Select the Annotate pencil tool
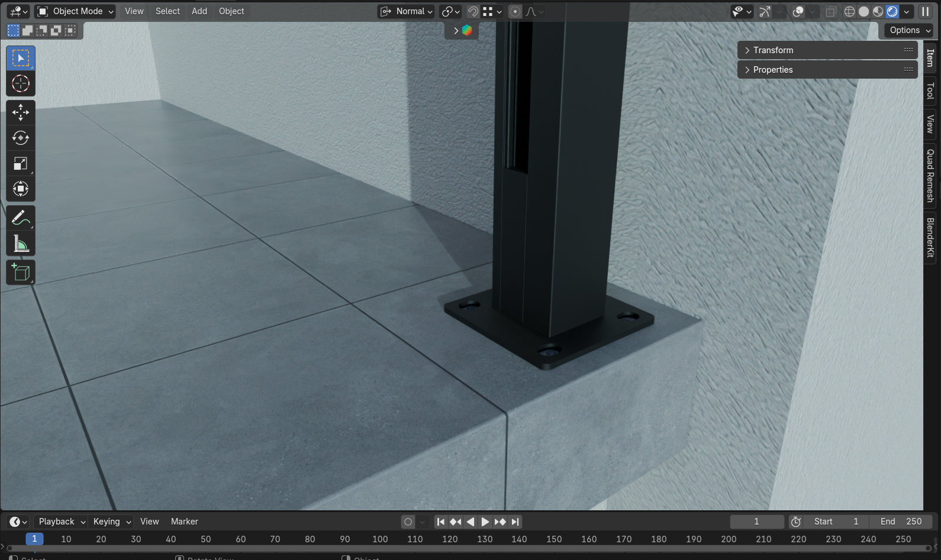941x560 pixels. pos(21,218)
